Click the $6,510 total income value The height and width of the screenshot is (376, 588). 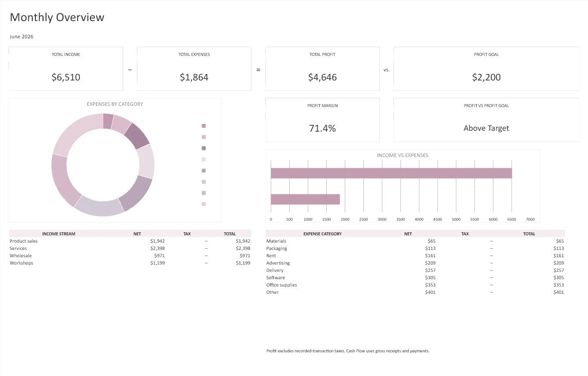[x=66, y=77]
